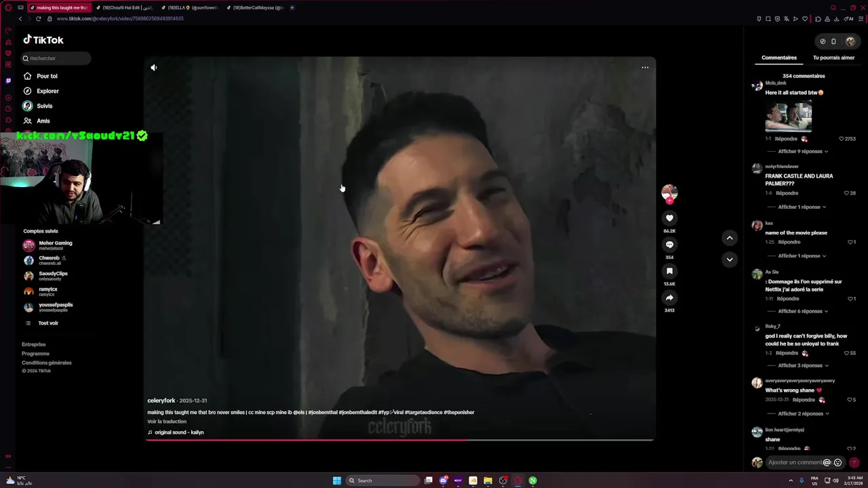Viewport: 868px width, 488px height.
Task: Switch to the 'Choufli Hal Edit' browser tab
Action: [123, 7]
